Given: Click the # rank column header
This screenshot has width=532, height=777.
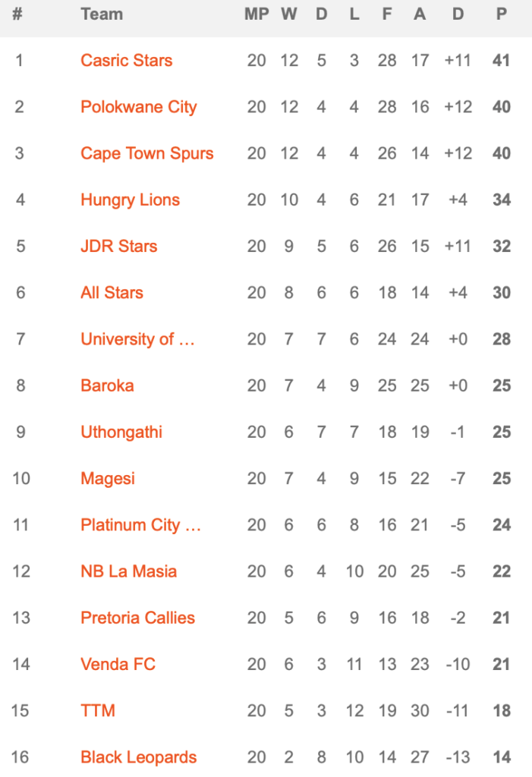Looking at the screenshot, I should click(x=17, y=14).
